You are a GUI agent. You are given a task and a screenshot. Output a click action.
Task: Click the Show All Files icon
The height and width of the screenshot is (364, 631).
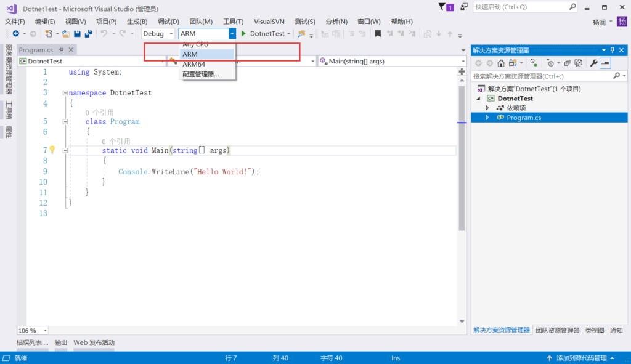(578, 63)
